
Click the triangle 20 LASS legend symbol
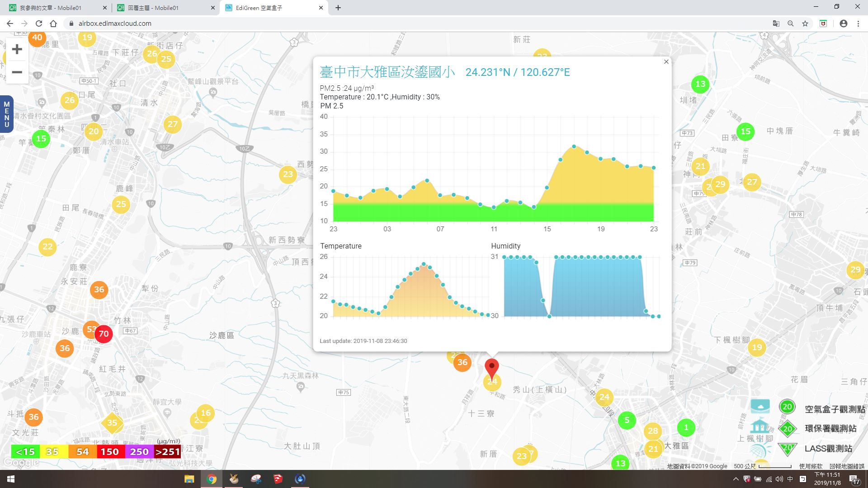(x=788, y=448)
